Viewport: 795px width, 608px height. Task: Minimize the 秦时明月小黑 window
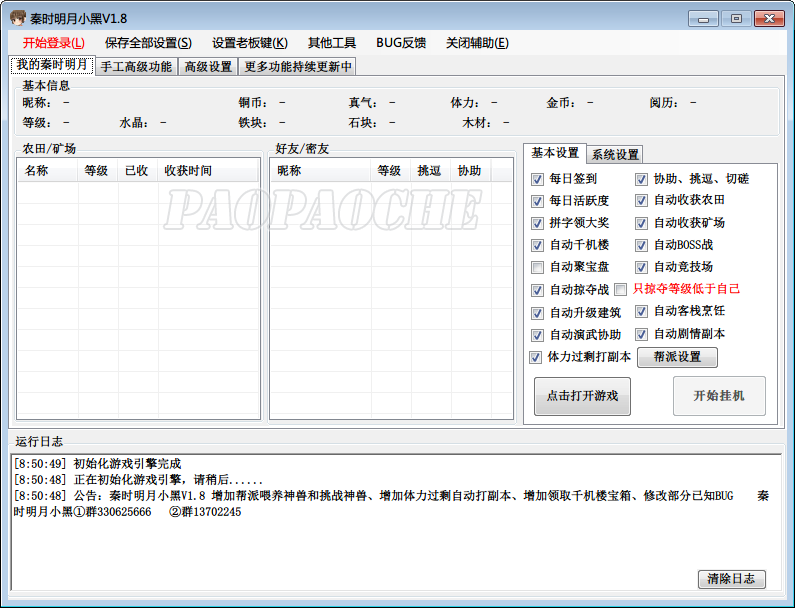tap(703, 19)
